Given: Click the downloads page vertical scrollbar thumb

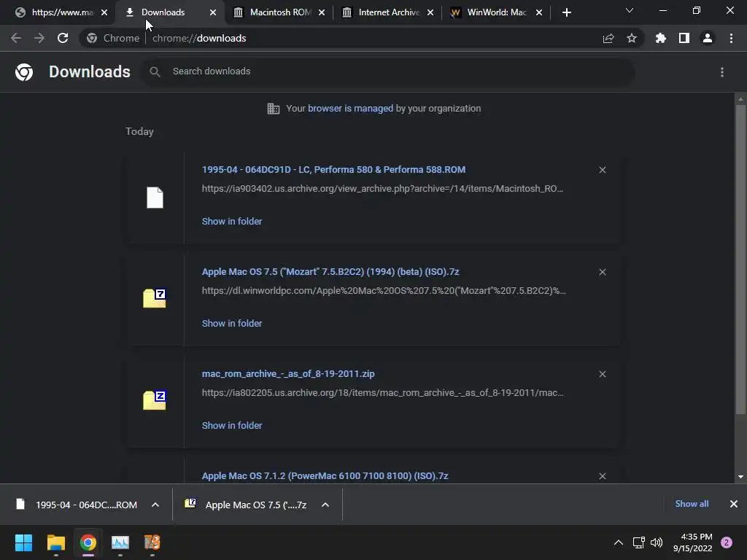Looking at the screenshot, I should [740, 260].
